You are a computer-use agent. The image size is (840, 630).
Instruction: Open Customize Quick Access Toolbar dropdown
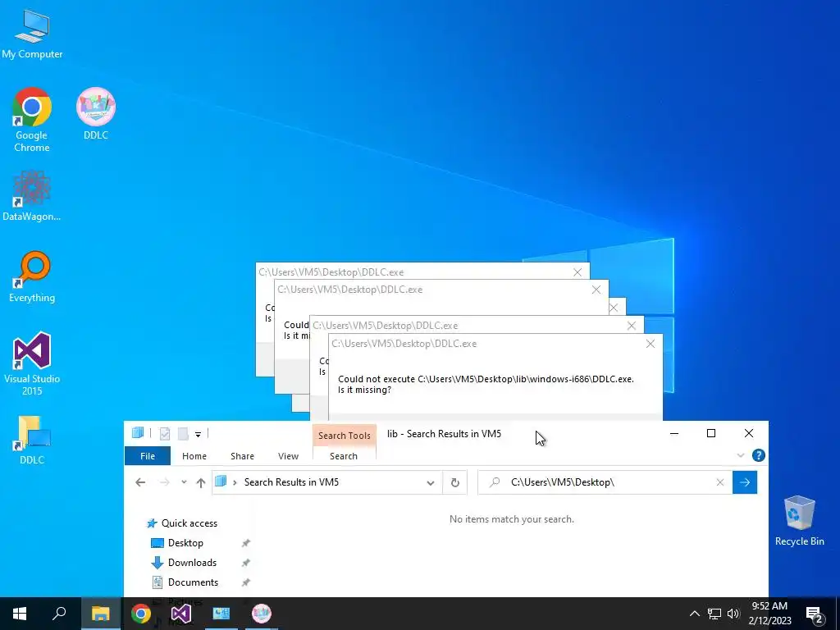point(198,435)
